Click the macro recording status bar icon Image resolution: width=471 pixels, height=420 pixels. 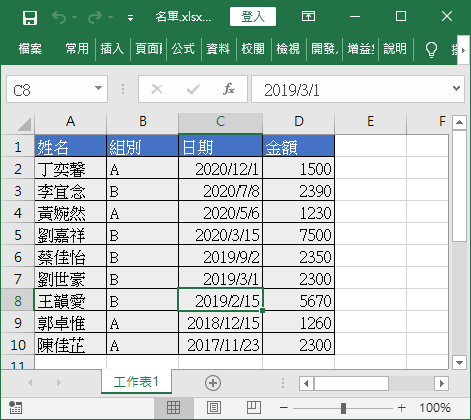tap(15, 407)
